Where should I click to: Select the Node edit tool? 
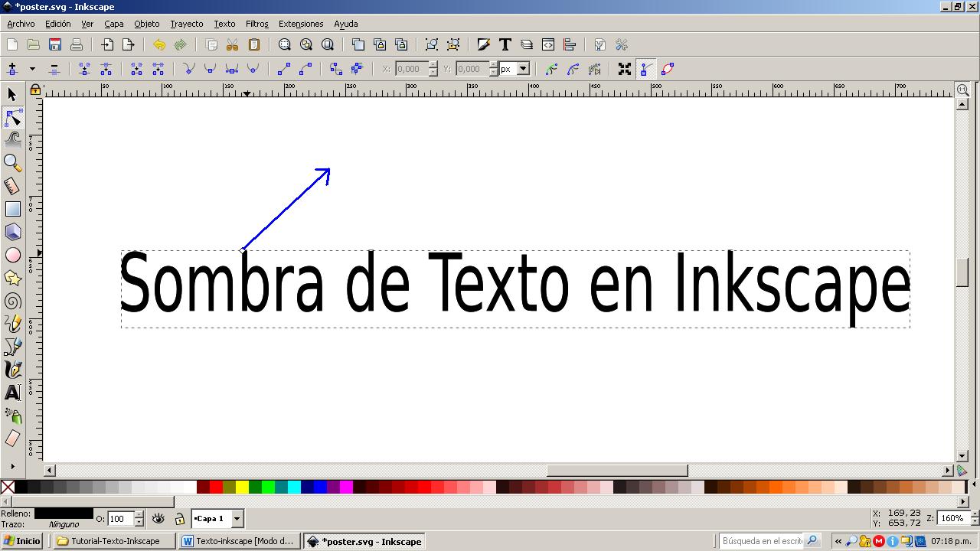(12, 117)
